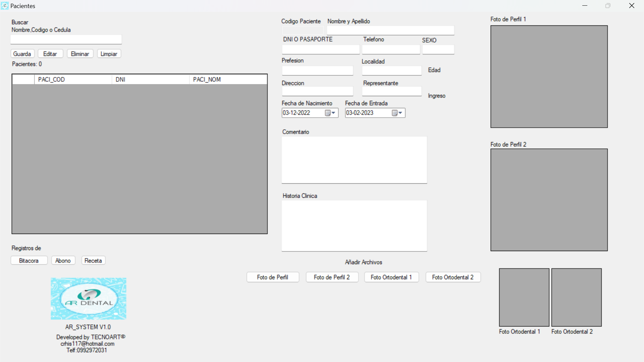The height and width of the screenshot is (362, 644).
Task: Open the Fecha de Nacimiento dropdown arrow
Action: (x=334, y=113)
